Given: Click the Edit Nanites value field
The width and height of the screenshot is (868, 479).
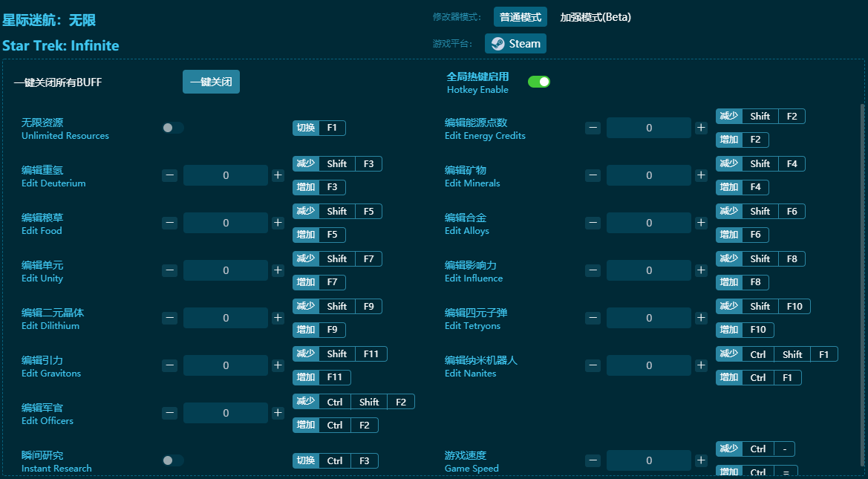Looking at the screenshot, I should [x=649, y=366].
